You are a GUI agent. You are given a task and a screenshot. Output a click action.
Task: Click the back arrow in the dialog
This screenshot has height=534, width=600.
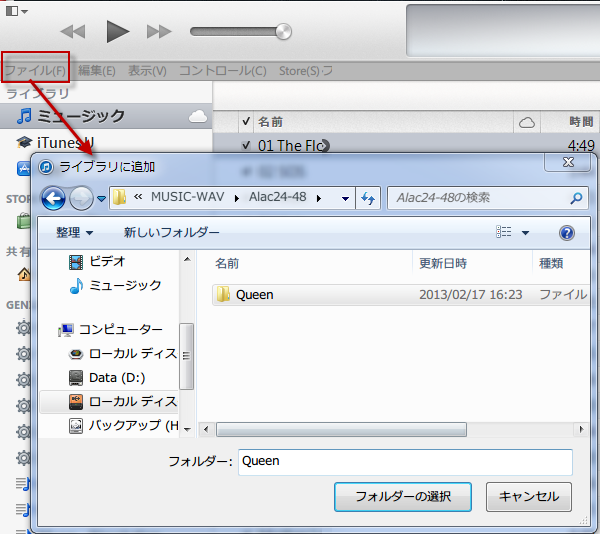click(53, 198)
